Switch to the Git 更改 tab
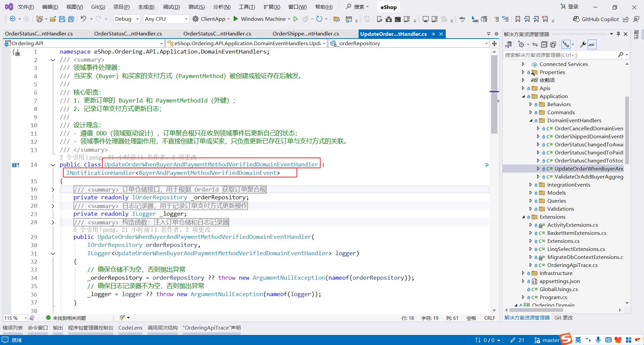This screenshot has height=345, width=644. [563, 318]
